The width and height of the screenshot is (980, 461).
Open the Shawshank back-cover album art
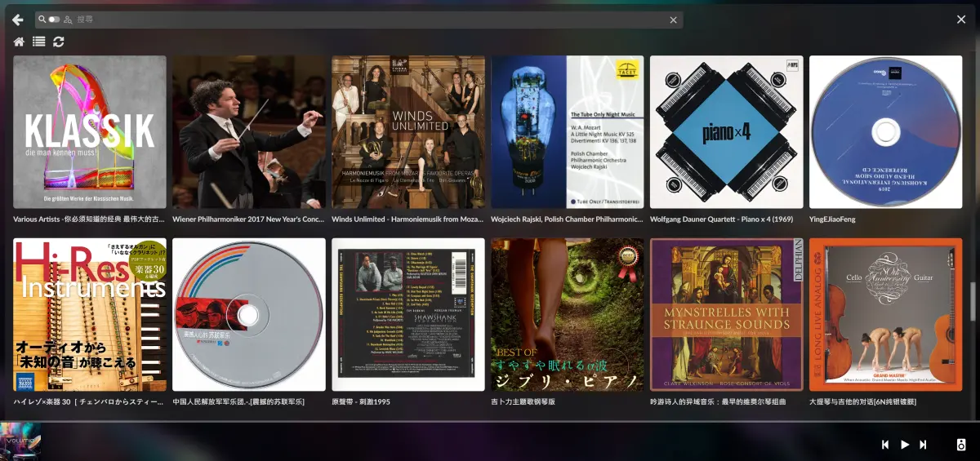point(408,315)
